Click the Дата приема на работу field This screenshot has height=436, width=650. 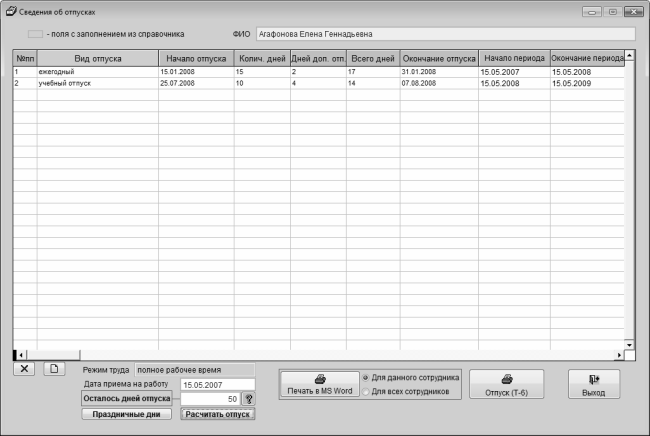coord(217,384)
